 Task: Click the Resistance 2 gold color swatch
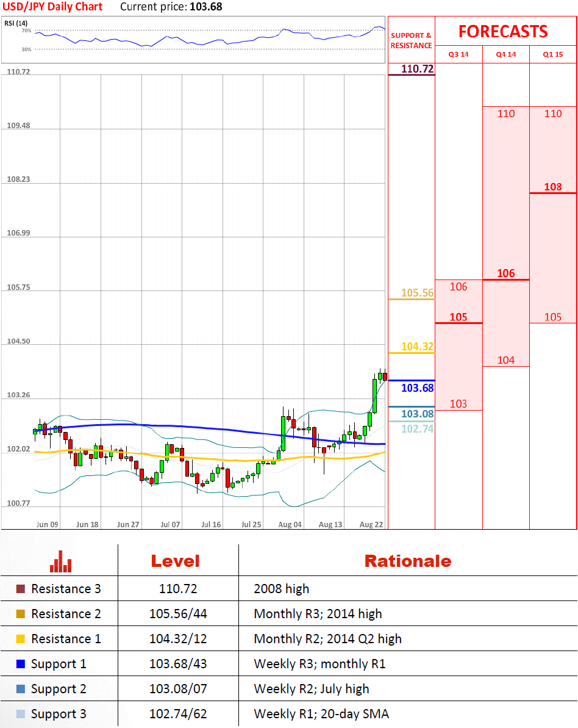pos(20,614)
